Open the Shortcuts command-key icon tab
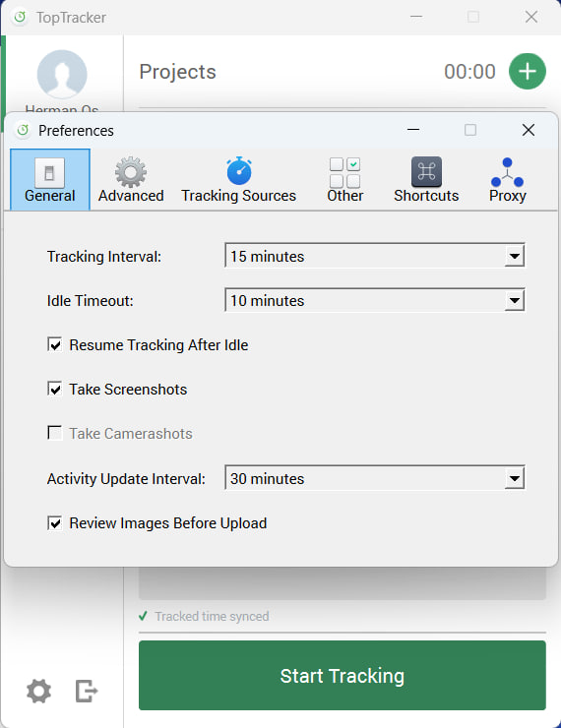 coord(426,180)
